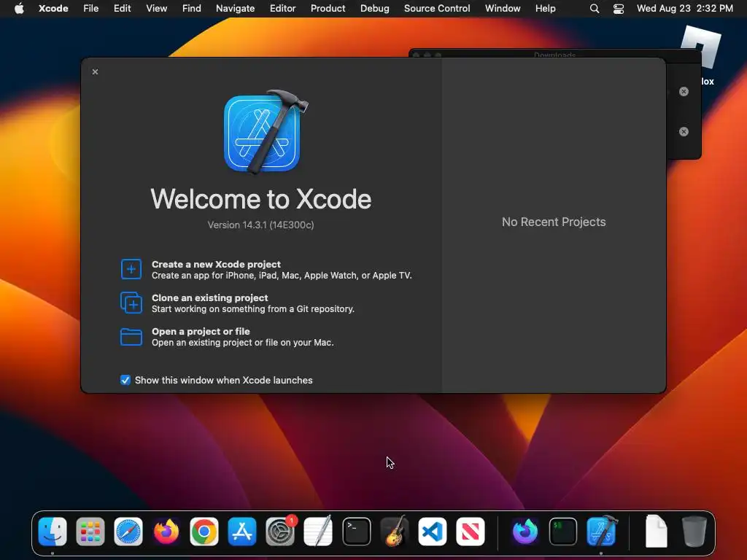Open the Xcode menu in menu bar
747x560 pixels.
(53, 8)
